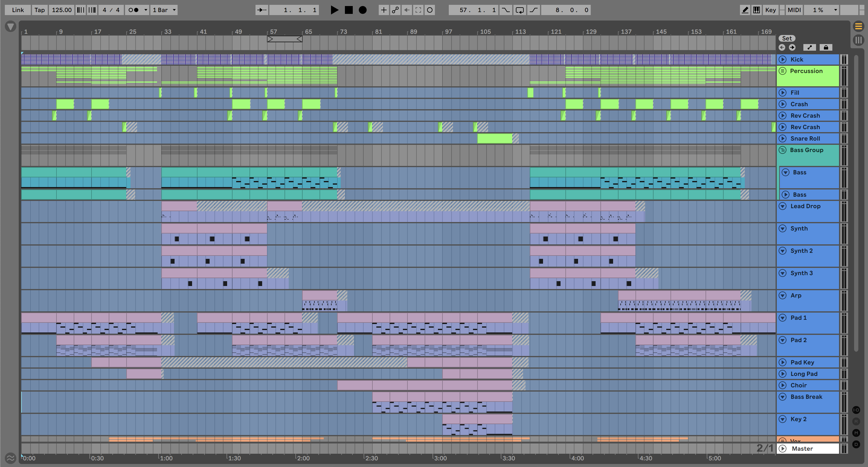Viewport: 868px width, 467px height.
Task: Click the MIDI Arrangement Overdub plus icon
Action: [x=384, y=10]
